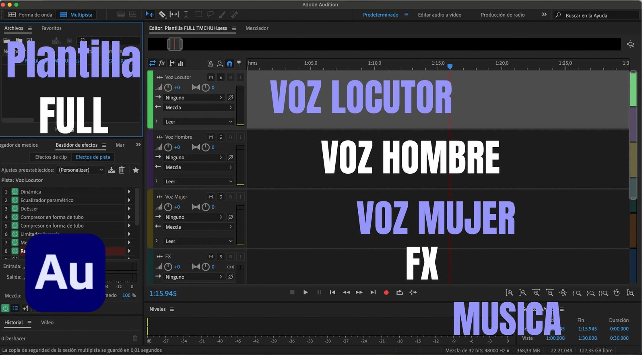Select the Time Selection tool
The image size is (644, 355).
[x=186, y=14]
